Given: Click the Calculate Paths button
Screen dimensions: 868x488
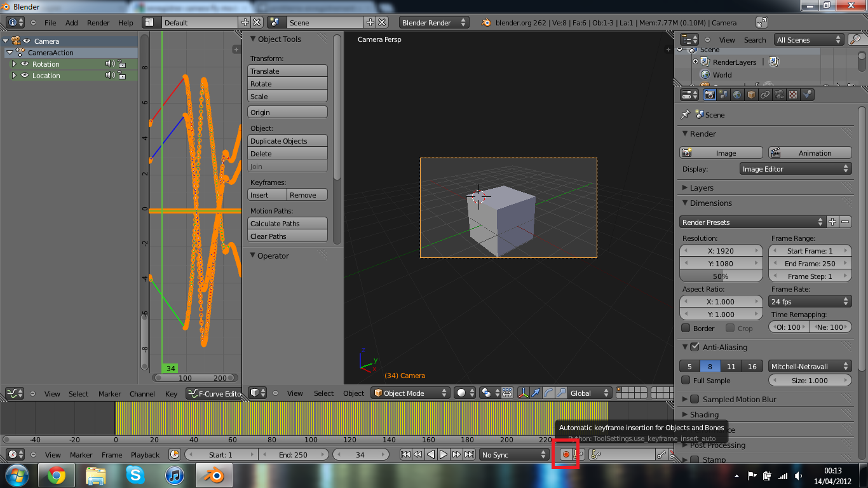Looking at the screenshot, I should (x=287, y=223).
